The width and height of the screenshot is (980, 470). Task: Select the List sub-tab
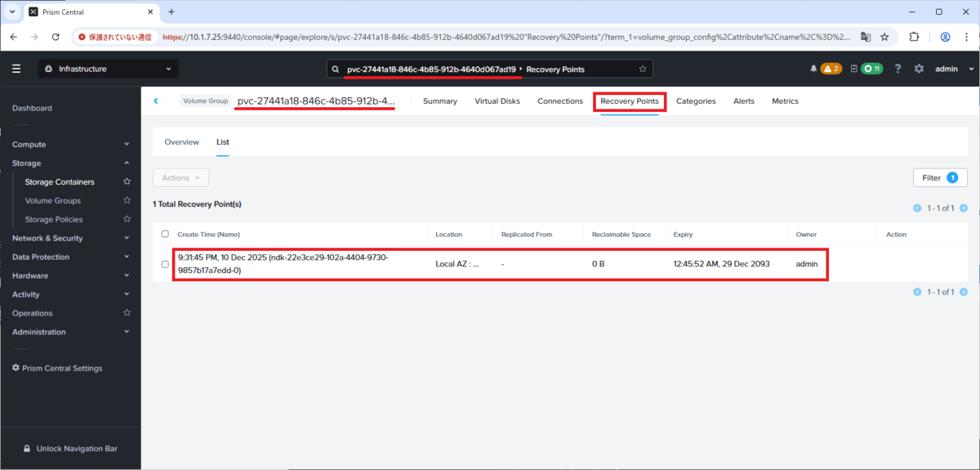(x=222, y=142)
